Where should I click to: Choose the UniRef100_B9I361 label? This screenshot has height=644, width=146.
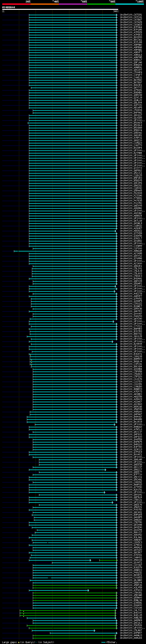tap(131, 40)
